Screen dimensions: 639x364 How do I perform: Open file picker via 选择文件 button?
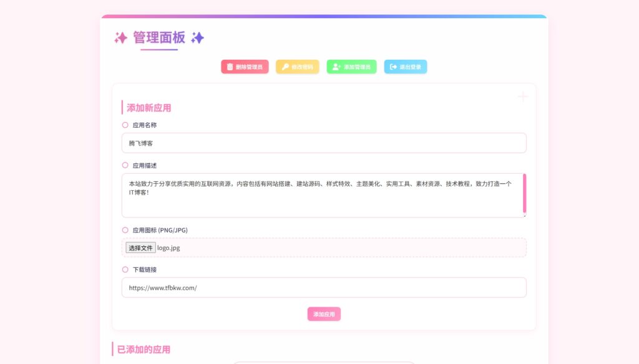coord(140,247)
